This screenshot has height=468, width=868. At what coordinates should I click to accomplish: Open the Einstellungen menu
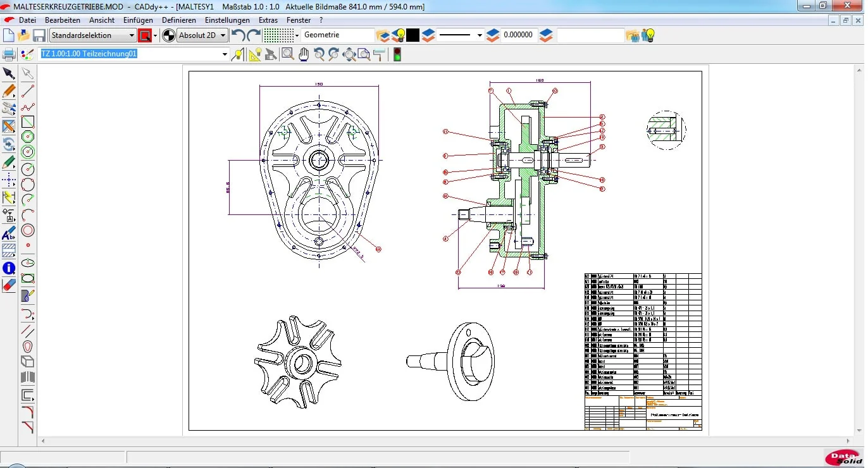[x=227, y=20]
